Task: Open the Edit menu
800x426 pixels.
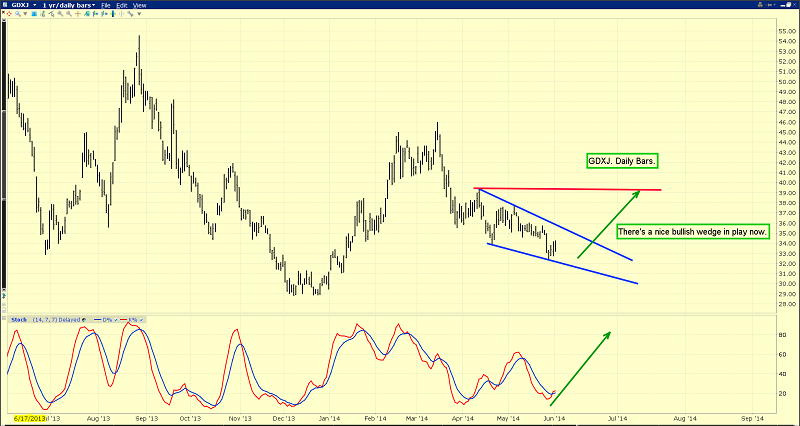Action: [x=122, y=5]
